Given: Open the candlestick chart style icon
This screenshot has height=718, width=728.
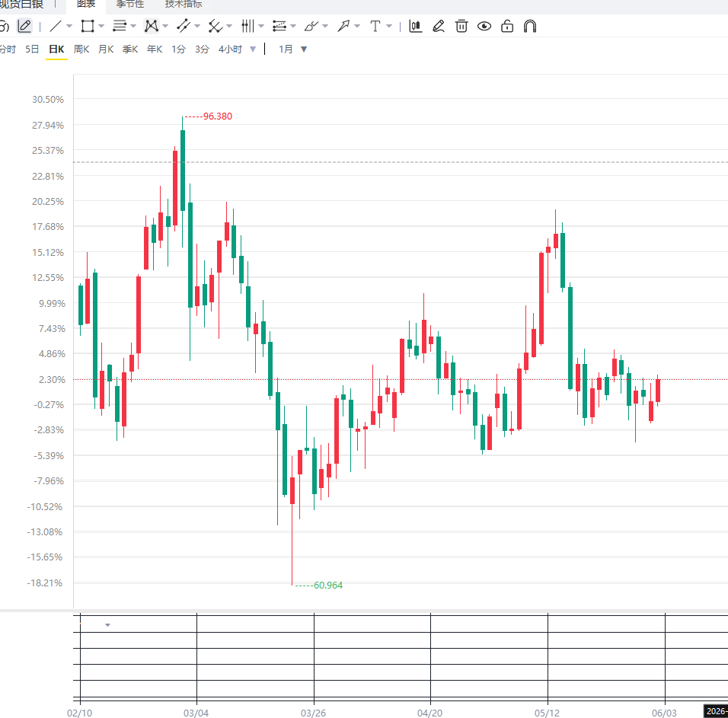Looking at the screenshot, I should coord(416,26).
